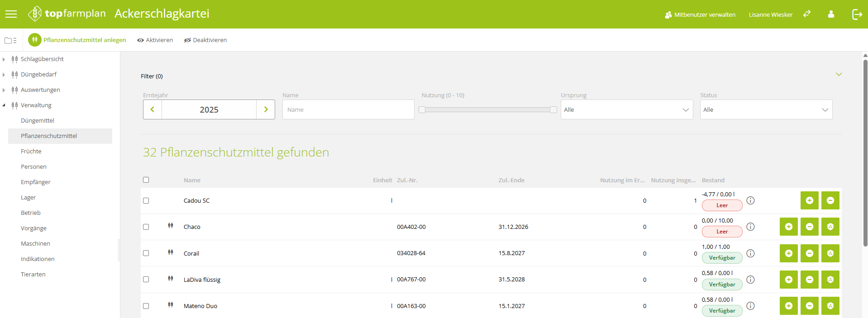The width and height of the screenshot is (868, 318).
Task: Click Mitbenutzer verwalten link
Action: [700, 14]
